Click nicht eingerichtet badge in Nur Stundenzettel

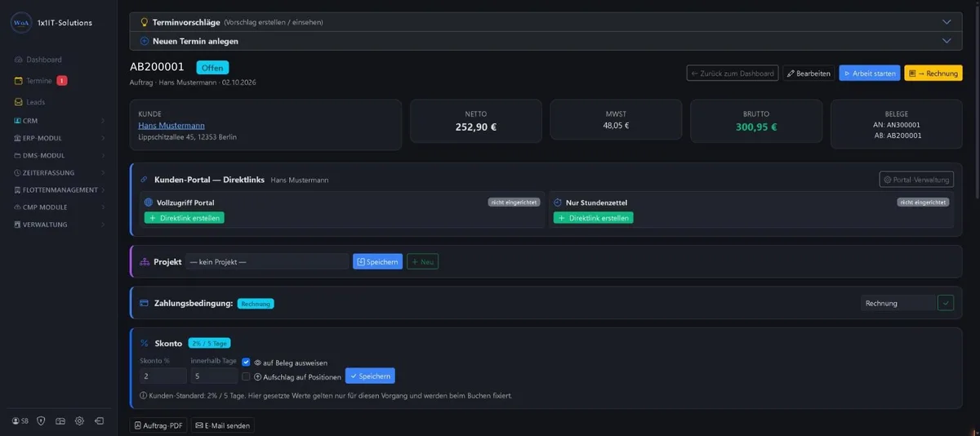click(x=923, y=202)
